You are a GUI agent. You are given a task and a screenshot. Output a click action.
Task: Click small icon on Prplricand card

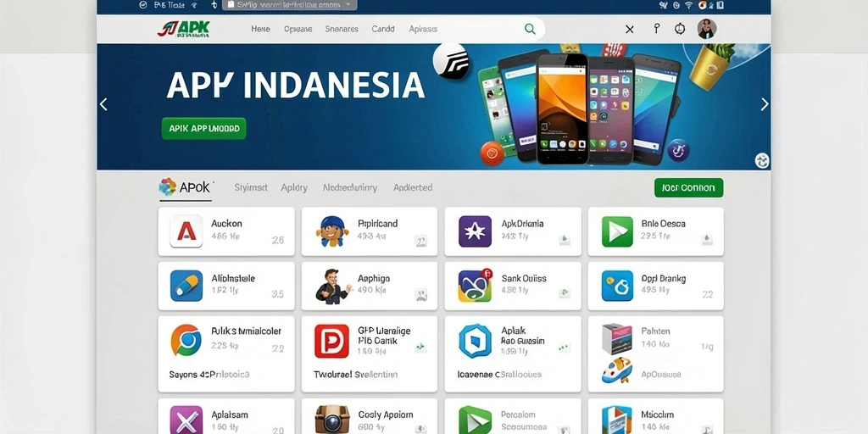click(x=421, y=240)
